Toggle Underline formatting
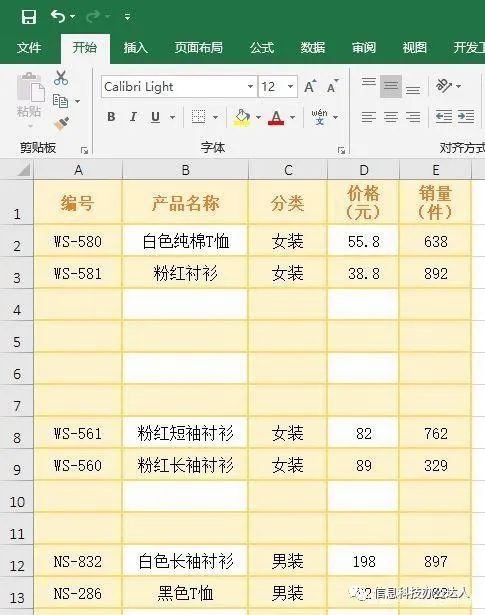 coord(155,117)
